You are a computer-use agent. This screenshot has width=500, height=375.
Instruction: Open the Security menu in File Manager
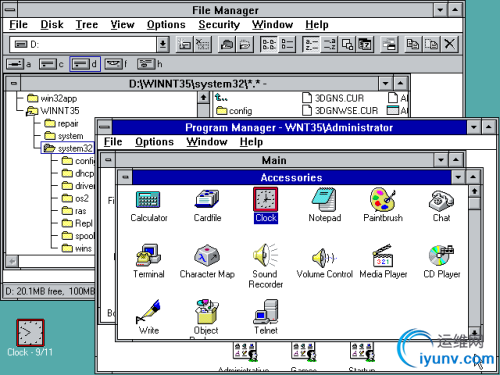(219, 24)
